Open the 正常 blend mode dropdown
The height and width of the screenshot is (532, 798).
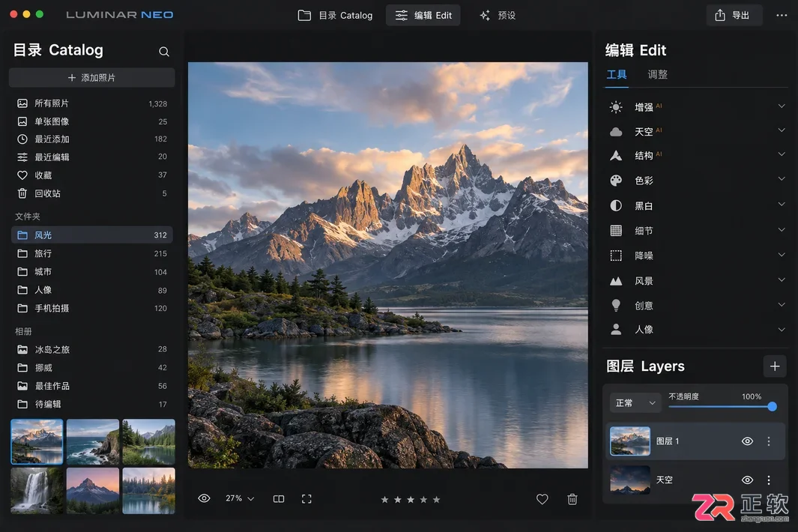coord(635,403)
